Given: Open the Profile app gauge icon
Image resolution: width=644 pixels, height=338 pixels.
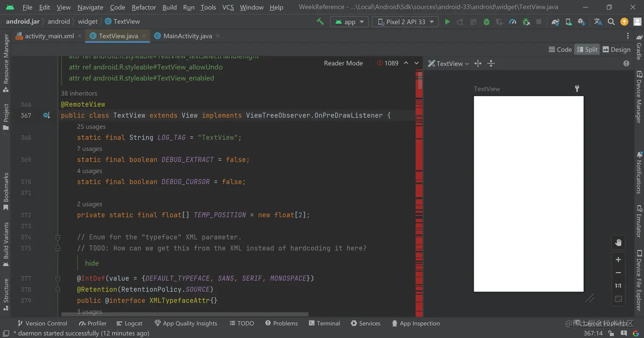Looking at the screenshot, I should (x=513, y=22).
